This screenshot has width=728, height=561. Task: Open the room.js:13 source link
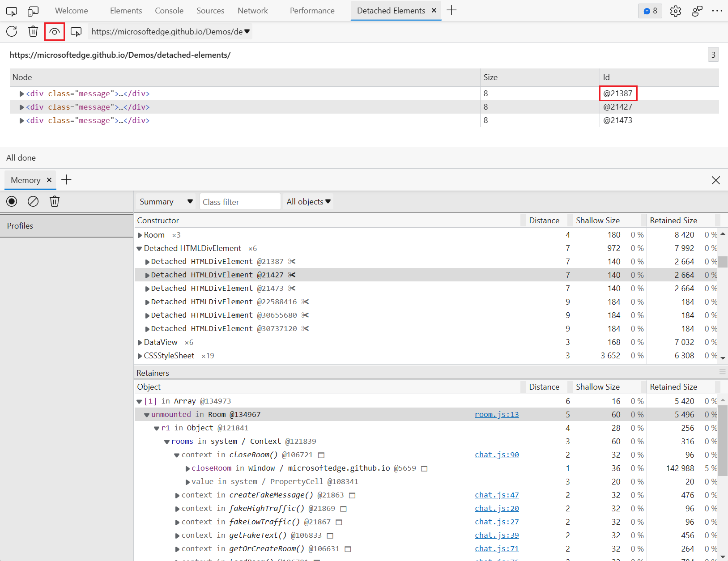pyautogui.click(x=497, y=414)
